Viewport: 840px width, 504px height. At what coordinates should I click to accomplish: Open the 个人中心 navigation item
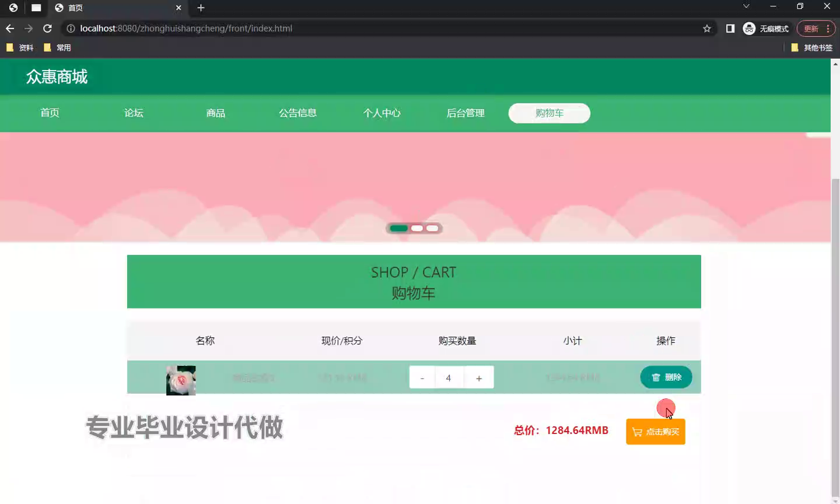381,113
